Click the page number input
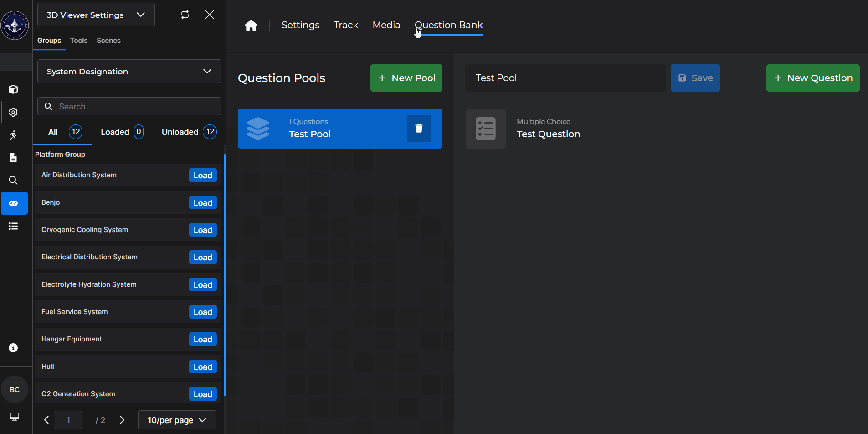The width and height of the screenshot is (868, 434). (x=68, y=420)
